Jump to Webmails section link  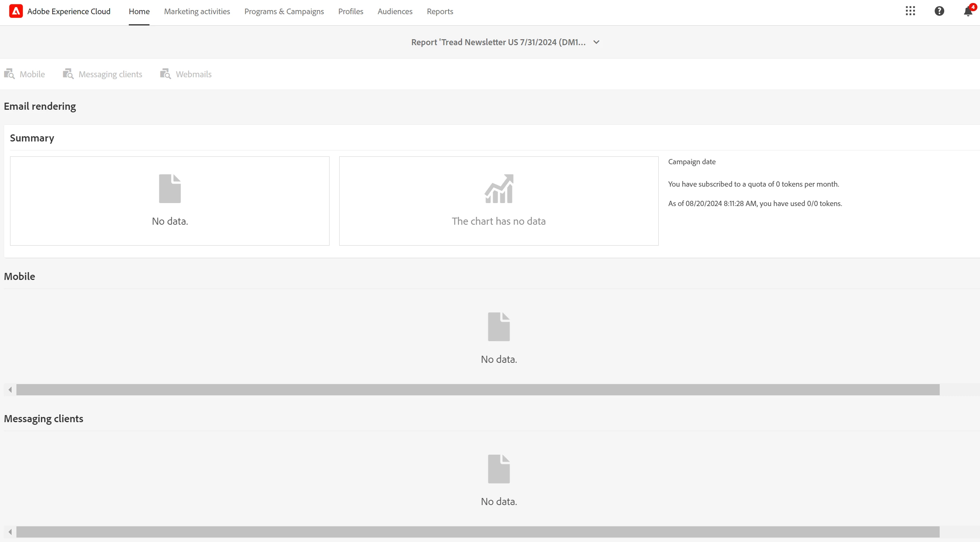point(193,74)
